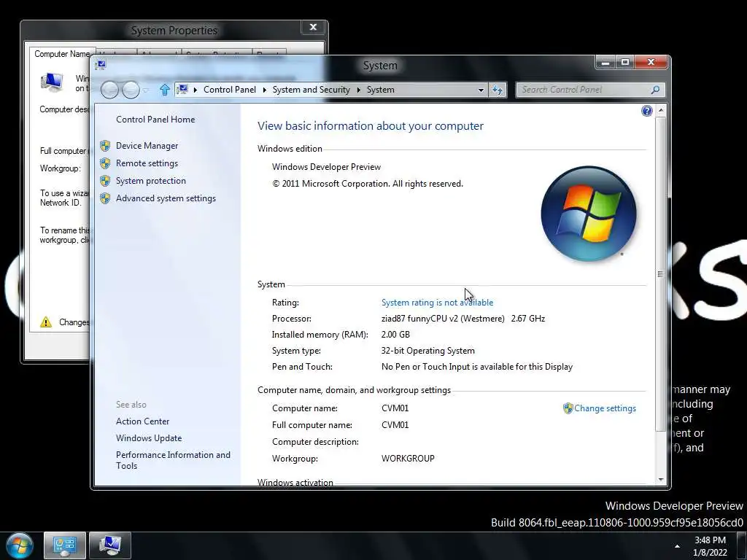Select Computer Name tab in System Properties
The width and height of the screenshot is (747, 560).
(x=61, y=54)
